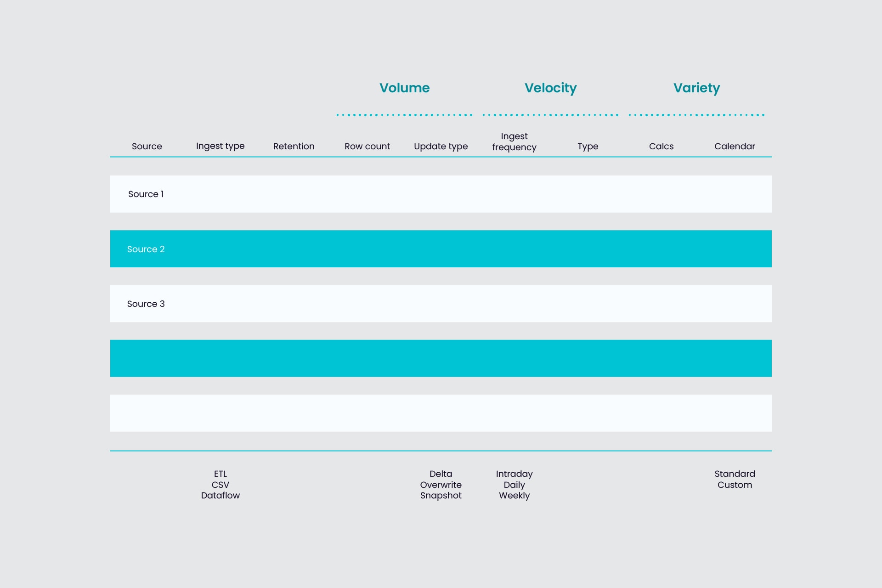The image size is (882, 588).
Task: Click the Source 1 row label
Action: tap(146, 194)
